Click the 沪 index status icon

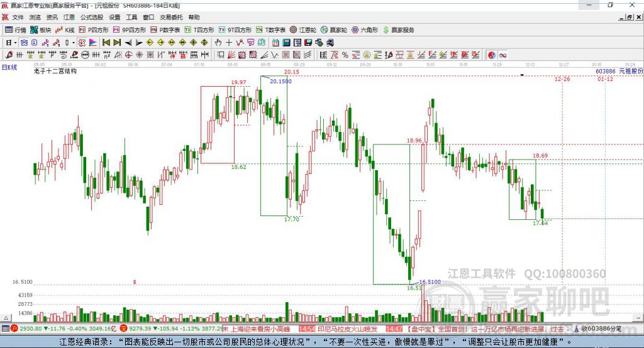click(x=14, y=329)
